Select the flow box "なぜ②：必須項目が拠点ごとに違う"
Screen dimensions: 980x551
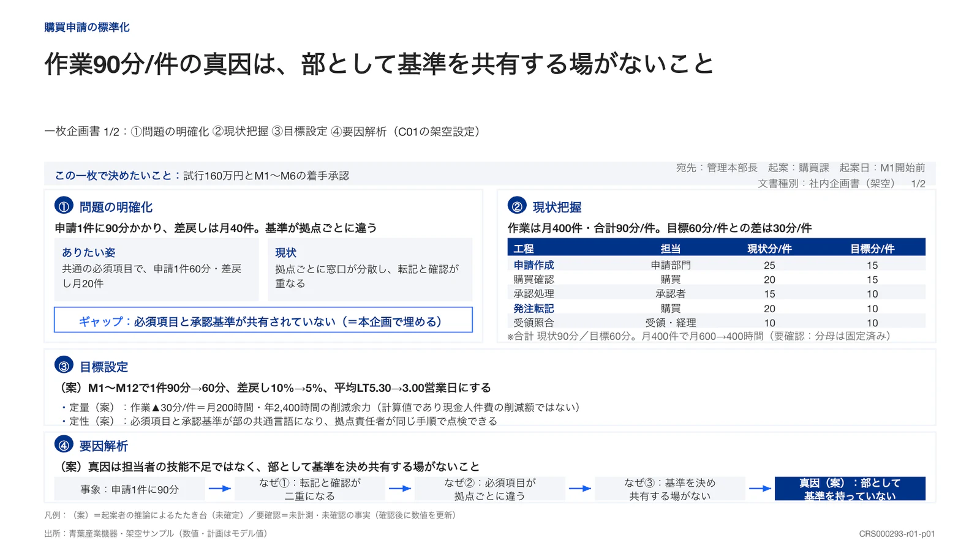[x=489, y=489]
